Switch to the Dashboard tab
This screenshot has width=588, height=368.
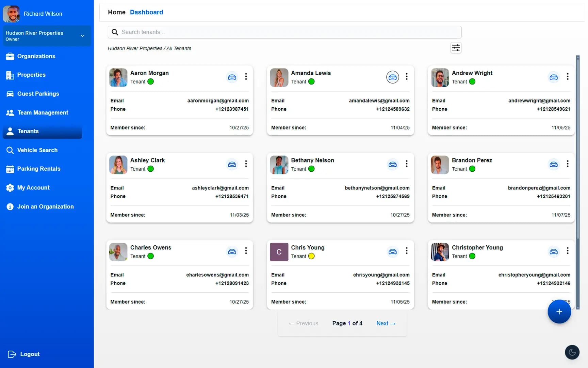146,12
